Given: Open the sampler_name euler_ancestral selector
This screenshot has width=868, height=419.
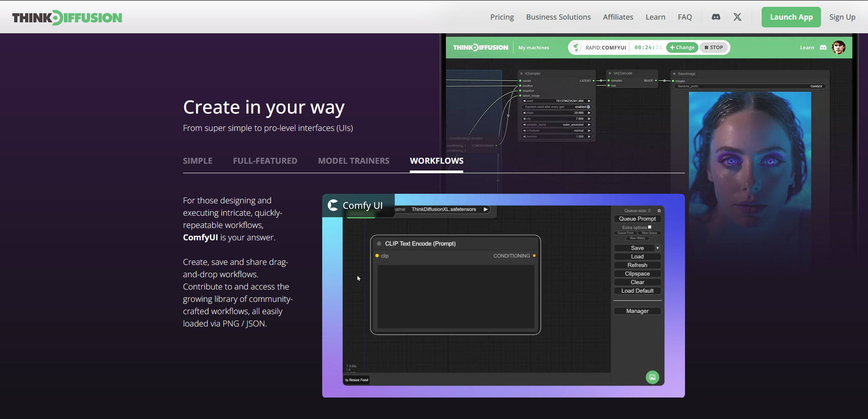Looking at the screenshot, I should tap(557, 124).
